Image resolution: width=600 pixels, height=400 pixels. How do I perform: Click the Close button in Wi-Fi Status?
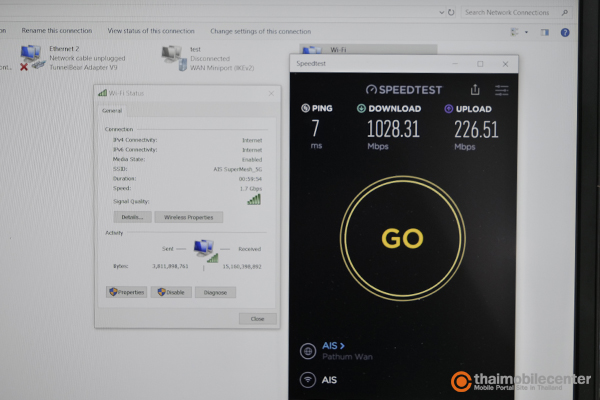coord(258,319)
